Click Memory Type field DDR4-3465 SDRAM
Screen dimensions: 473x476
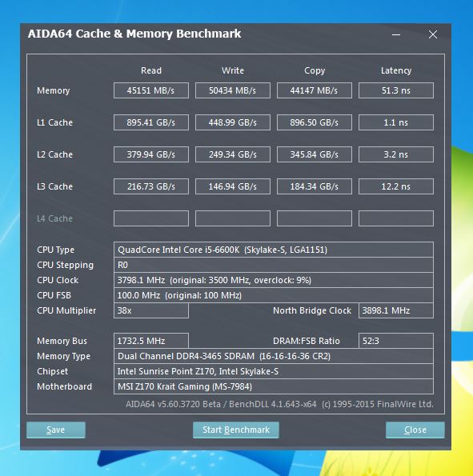pyautogui.click(x=274, y=356)
